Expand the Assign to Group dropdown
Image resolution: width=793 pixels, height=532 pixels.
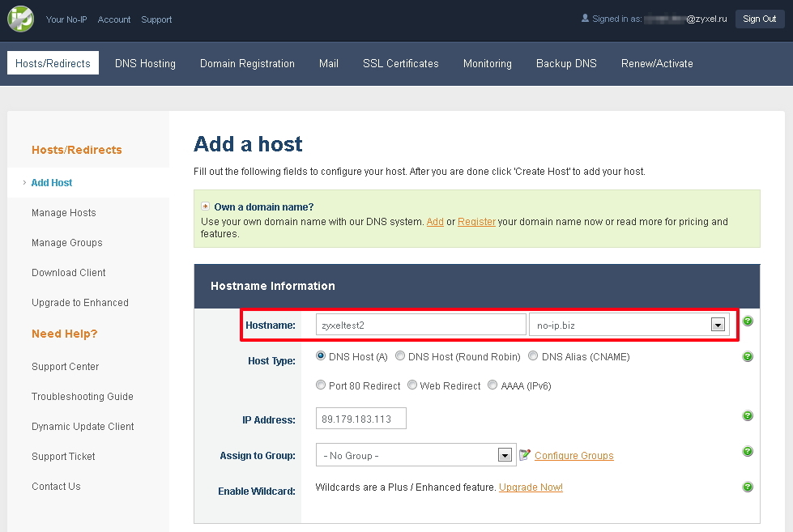(x=505, y=455)
